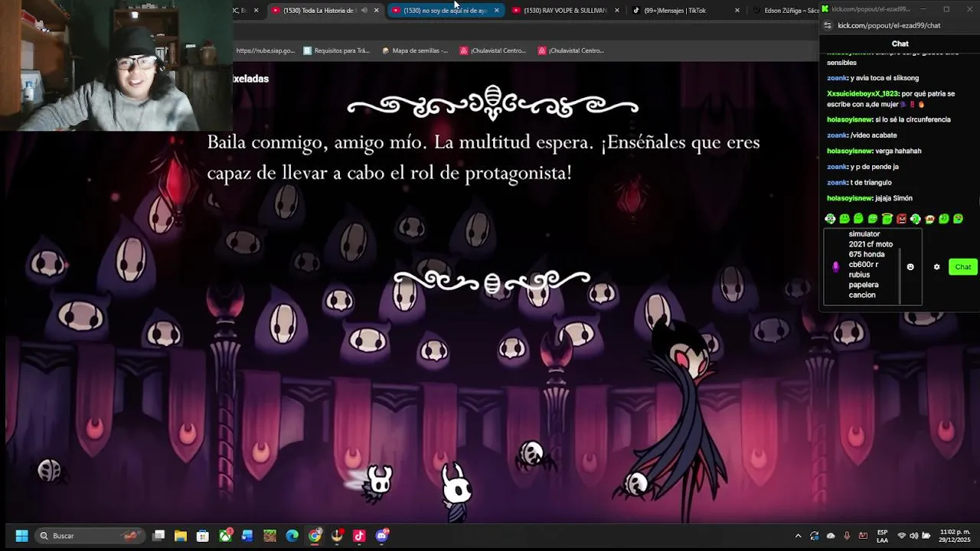The width and height of the screenshot is (980, 551).
Task: Open the Windows Start menu
Action: pyautogui.click(x=21, y=536)
